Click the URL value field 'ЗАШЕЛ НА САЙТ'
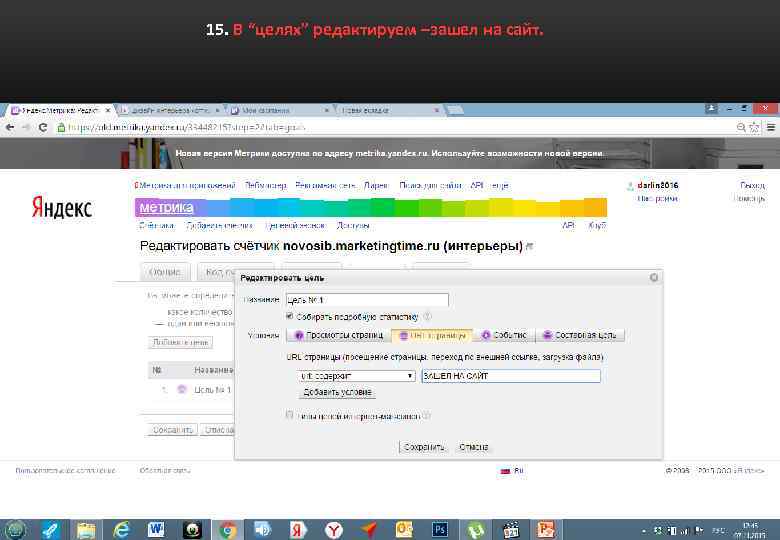Screen dimensions: 780x540 pos(511,376)
